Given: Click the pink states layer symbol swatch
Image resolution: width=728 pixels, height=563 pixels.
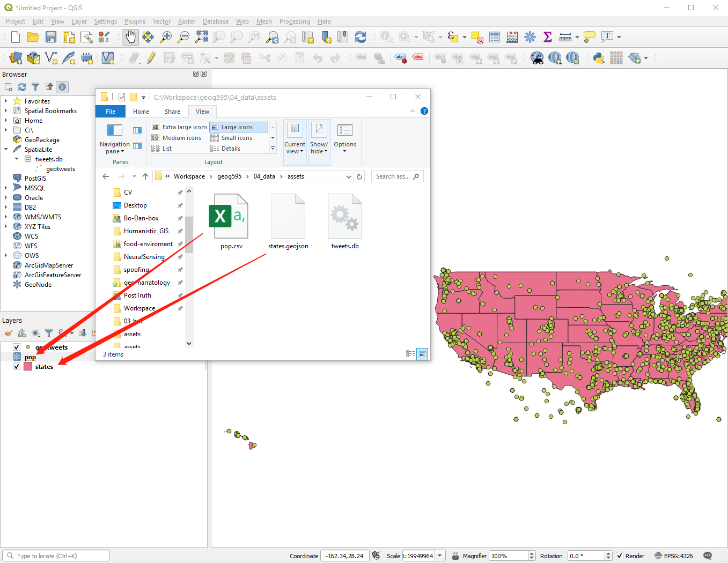Looking at the screenshot, I should 28,366.
